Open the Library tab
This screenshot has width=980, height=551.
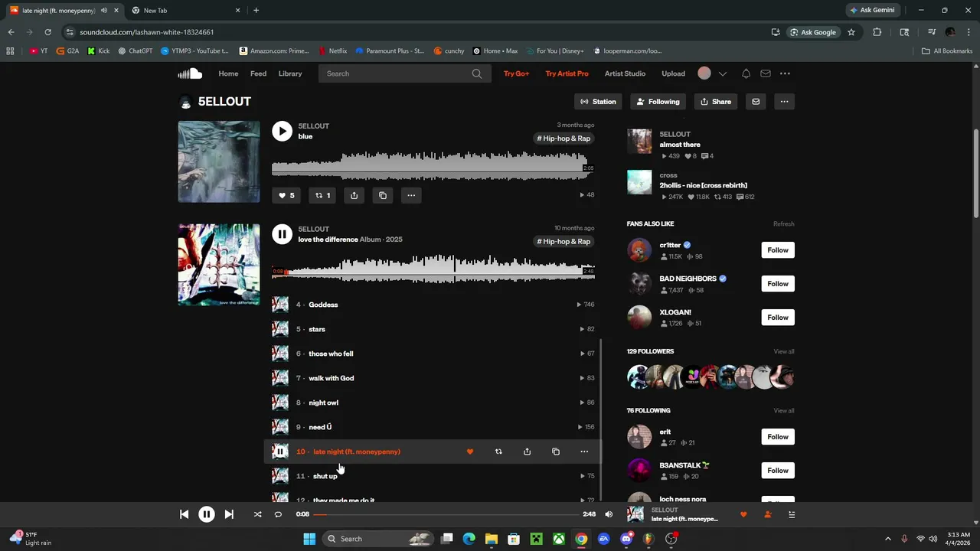tap(290, 73)
